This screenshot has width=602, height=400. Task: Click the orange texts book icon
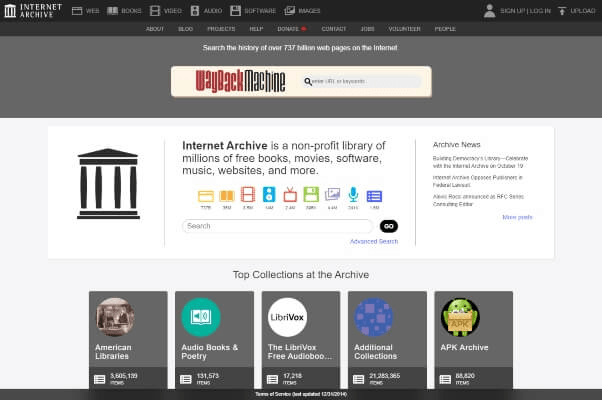click(x=227, y=196)
